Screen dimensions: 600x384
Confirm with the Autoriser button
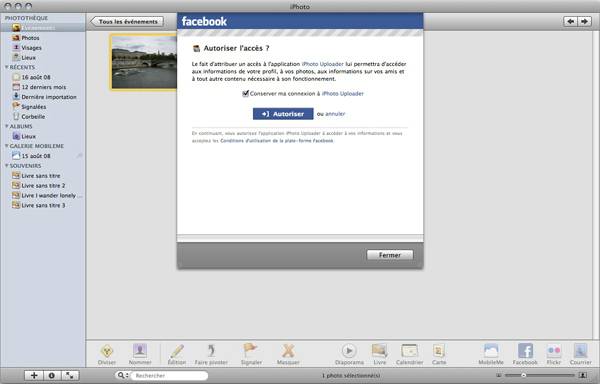point(283,114)
